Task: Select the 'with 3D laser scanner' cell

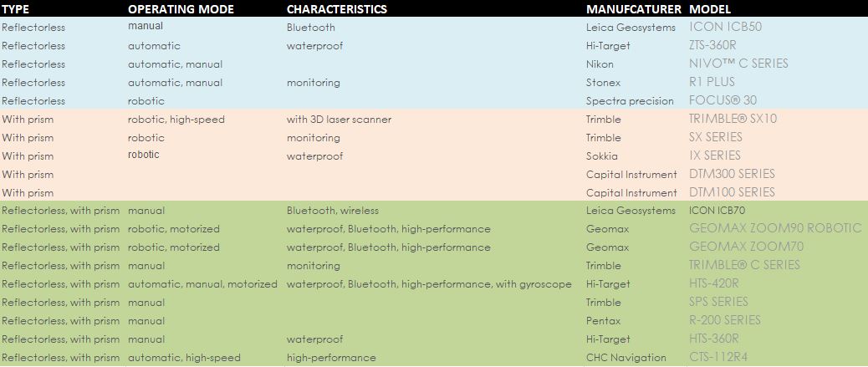Action: point(339,119)
